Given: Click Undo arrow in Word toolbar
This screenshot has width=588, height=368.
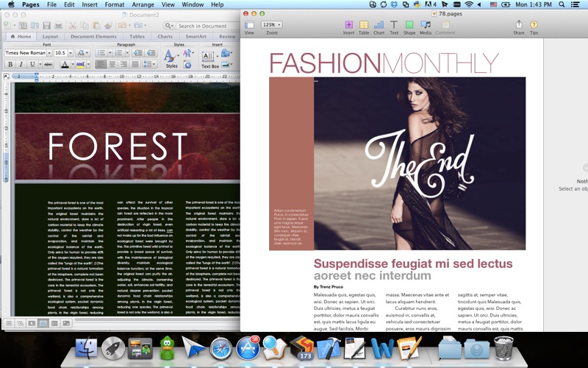Looking at the screenshot, I should click(122, 26).
